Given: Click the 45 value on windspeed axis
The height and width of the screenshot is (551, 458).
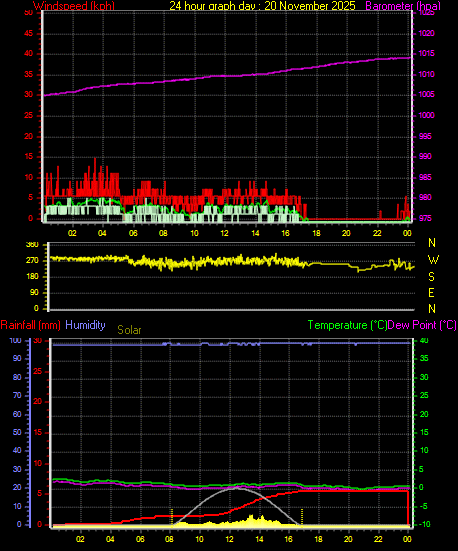Looking at the screenshot, I should [28, 33].
